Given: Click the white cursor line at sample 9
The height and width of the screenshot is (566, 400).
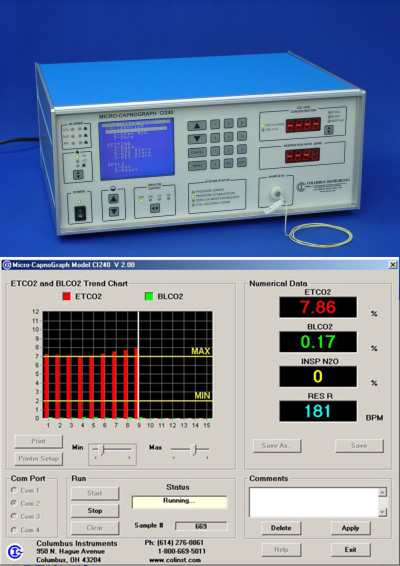Looking at the screenshot, I should pyautogui.click(x=138, y=365).
